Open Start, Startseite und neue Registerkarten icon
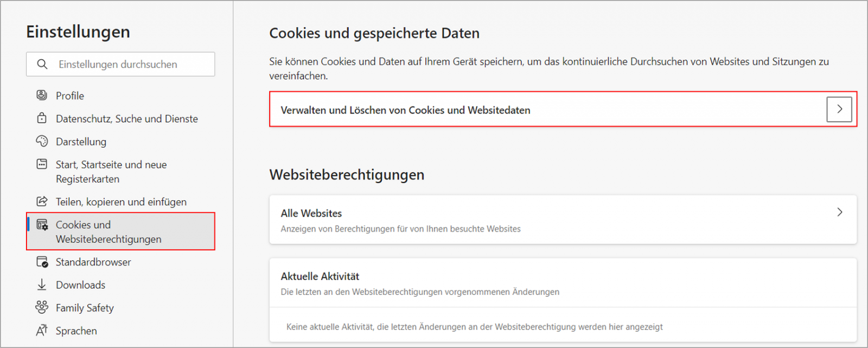868x348 pixels. 42,164
